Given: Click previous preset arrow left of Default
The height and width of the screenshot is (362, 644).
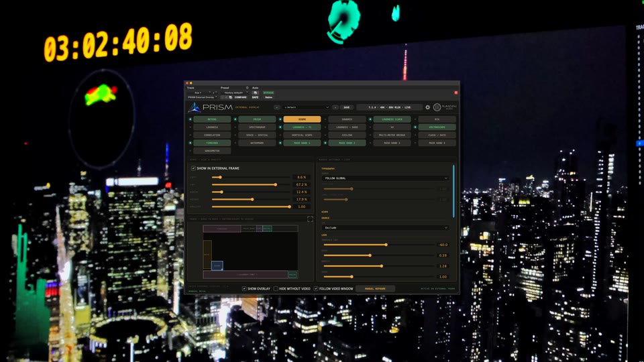Looking at the screenshot, I should coord(277,107).
